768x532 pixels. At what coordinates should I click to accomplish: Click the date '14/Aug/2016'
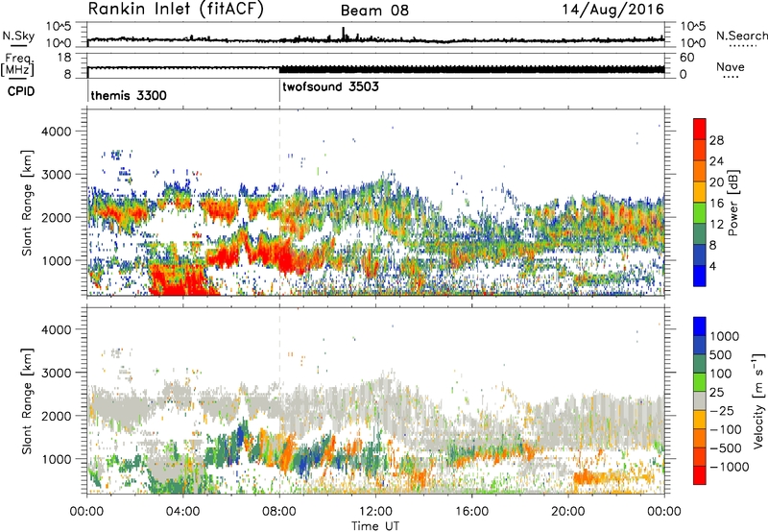pos(612,10)
